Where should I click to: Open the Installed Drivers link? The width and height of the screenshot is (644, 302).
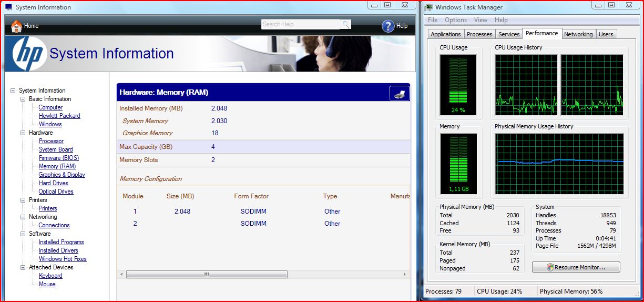(58, 250)
